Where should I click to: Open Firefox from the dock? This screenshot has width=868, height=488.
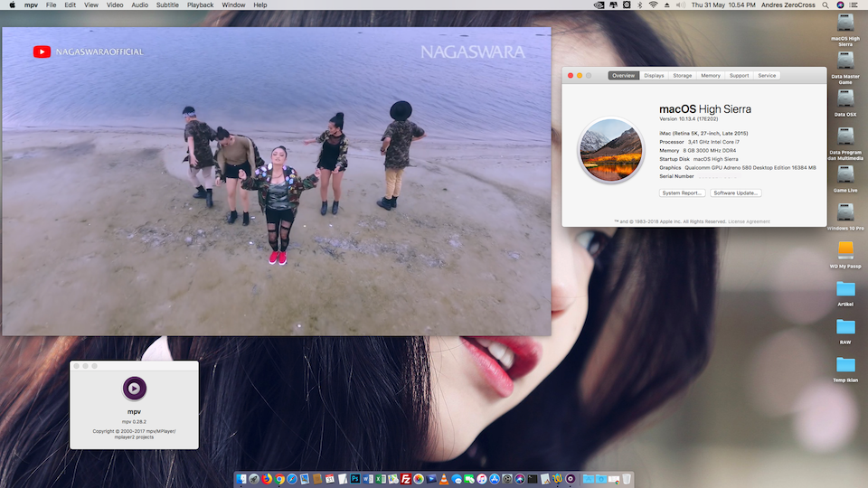[267, 479]
